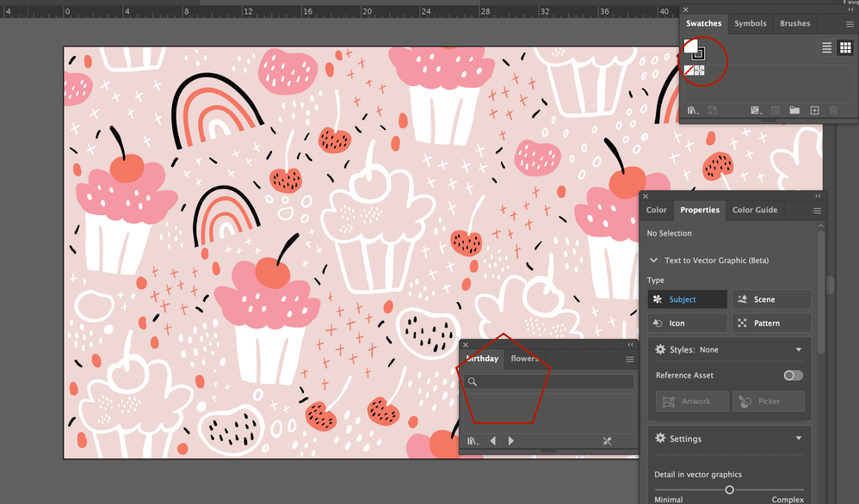Enable the Reference Asset toggle
Image resolution: width=859 pixels, height=504 pixels.
[x=793, y=375]
